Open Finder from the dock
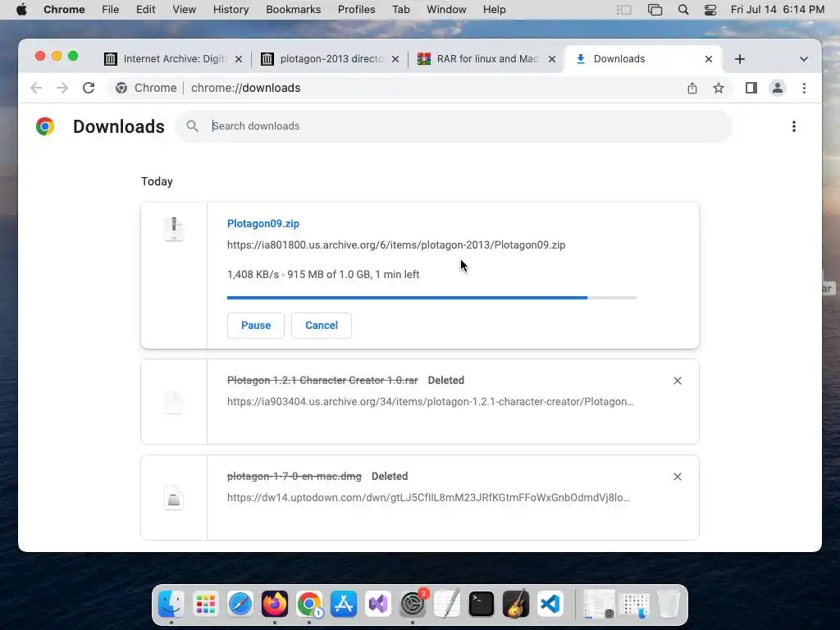The height and width of the screenshot is (630, 840). 171,605
